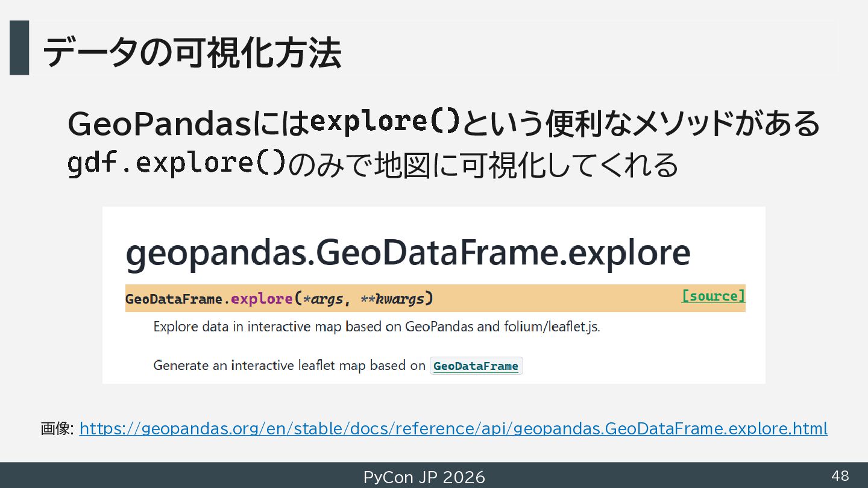Screen dimensions: 868x488
Task: Click the PyCon JP 2026 footer text
Action: [424, 477]
